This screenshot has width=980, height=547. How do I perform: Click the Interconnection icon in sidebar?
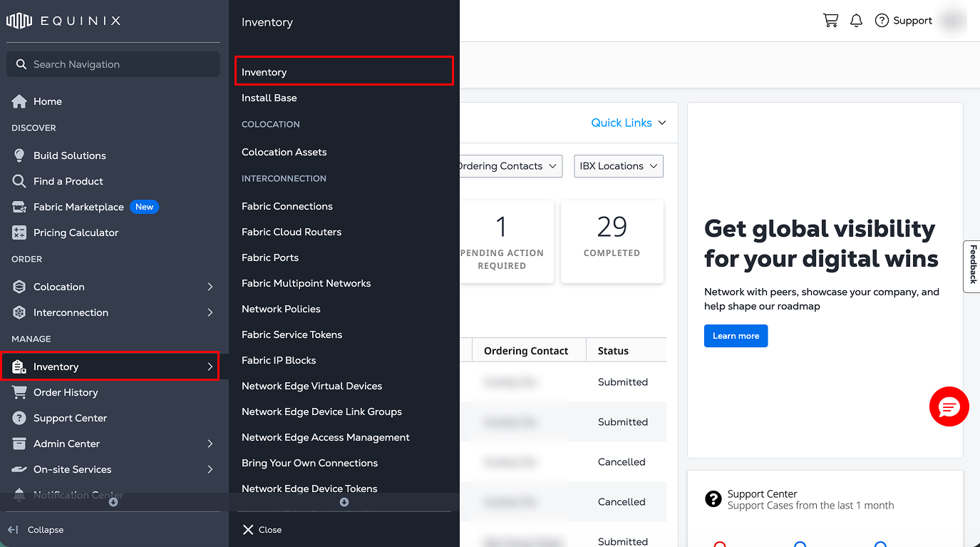point(19,312)
